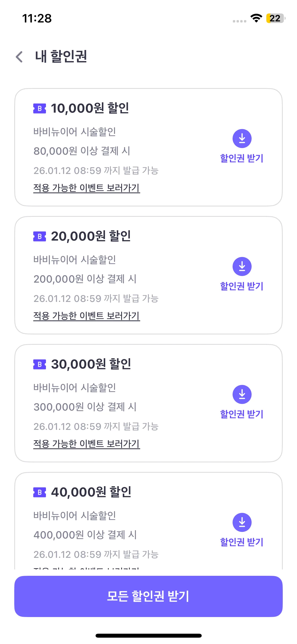The height and width of the screenshot is (644, 297).
Task: Tap the ticket icon next to 40,000원 할인
Action: 40,492
